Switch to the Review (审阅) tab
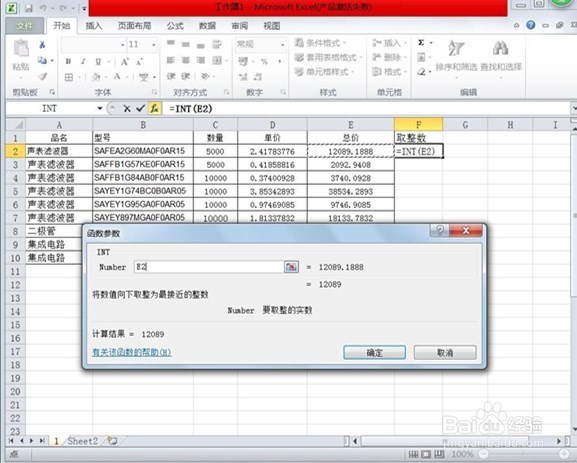Screen dimensions: 577x463 [x=240, y=26]
